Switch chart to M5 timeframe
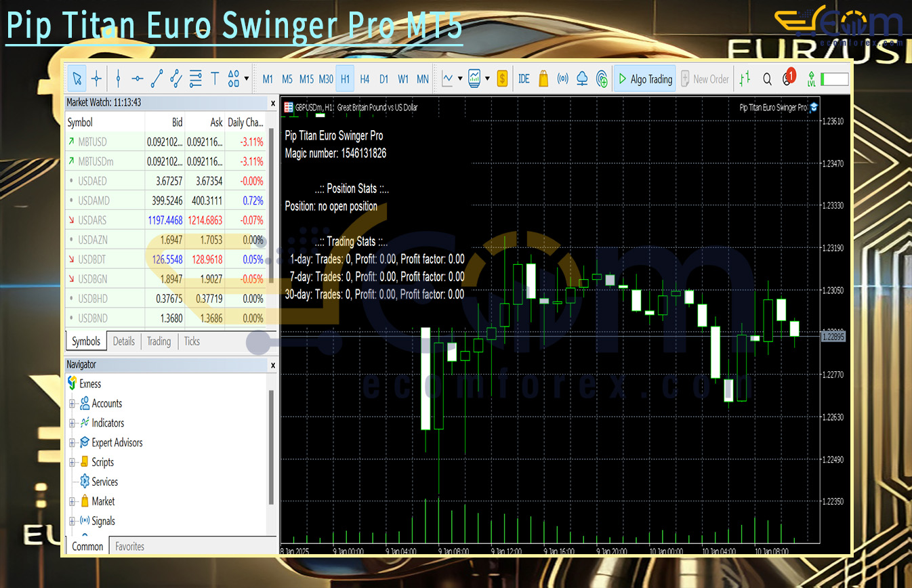The width and height of the screenshot is (912, 588). 287,79
